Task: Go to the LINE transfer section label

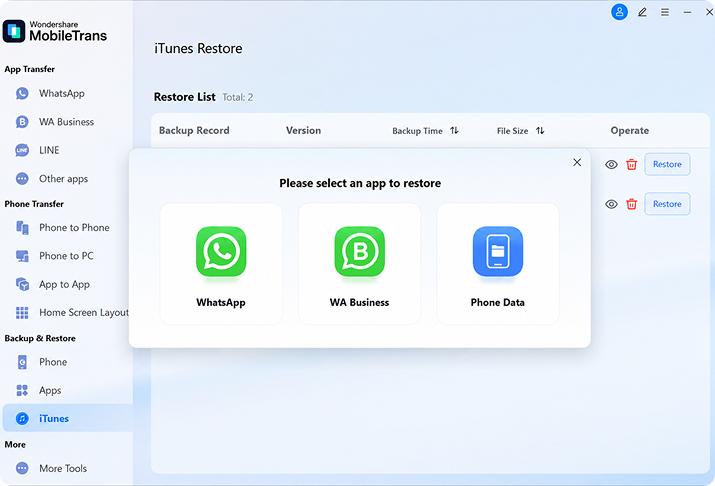Action: 49,150
